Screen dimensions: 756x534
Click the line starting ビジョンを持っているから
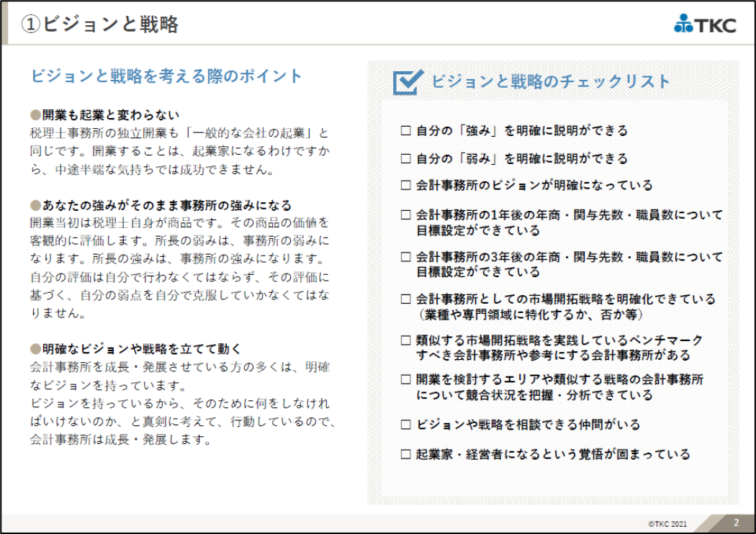pos(180,404)
